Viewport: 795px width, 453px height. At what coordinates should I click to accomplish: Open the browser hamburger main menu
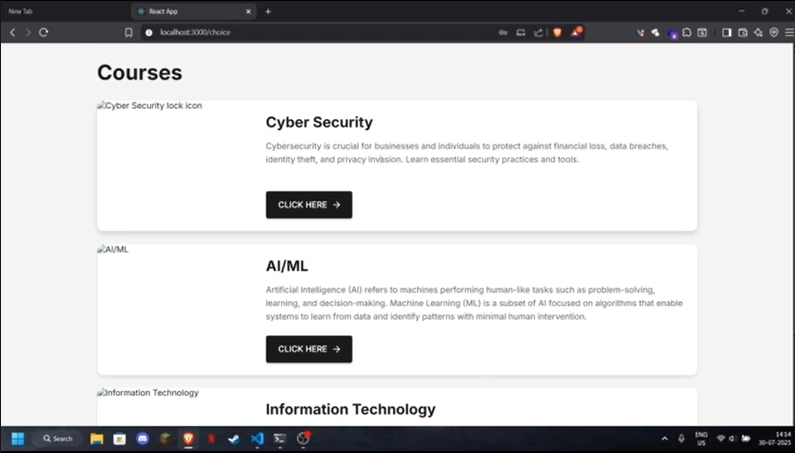789,32
